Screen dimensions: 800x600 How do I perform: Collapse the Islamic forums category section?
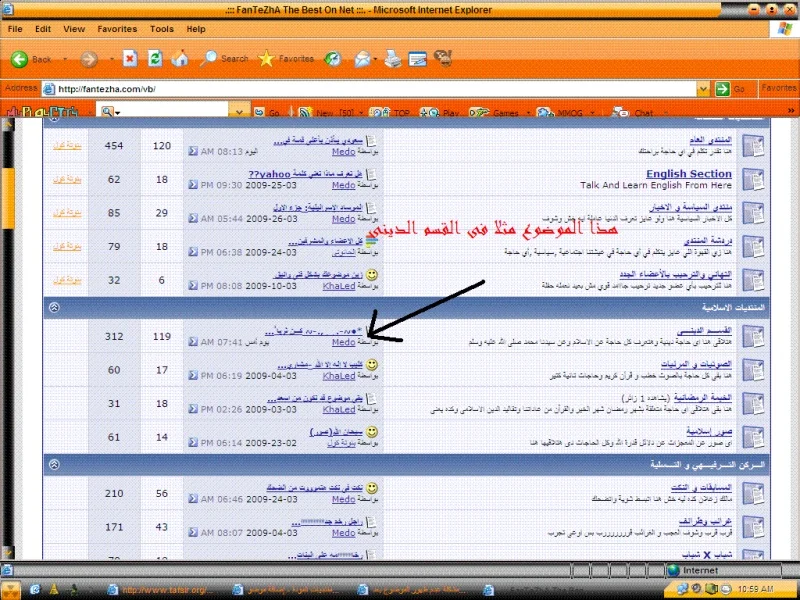tap(54, 307)
